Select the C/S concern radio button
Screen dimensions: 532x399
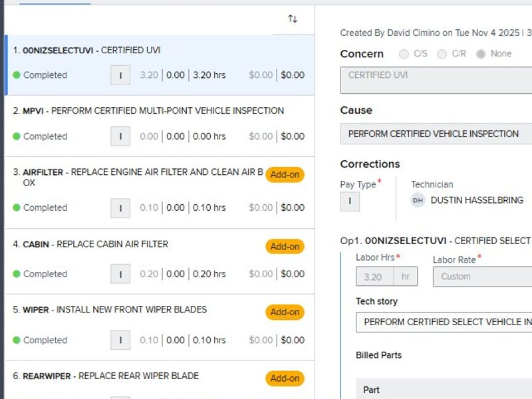point(404,54)
